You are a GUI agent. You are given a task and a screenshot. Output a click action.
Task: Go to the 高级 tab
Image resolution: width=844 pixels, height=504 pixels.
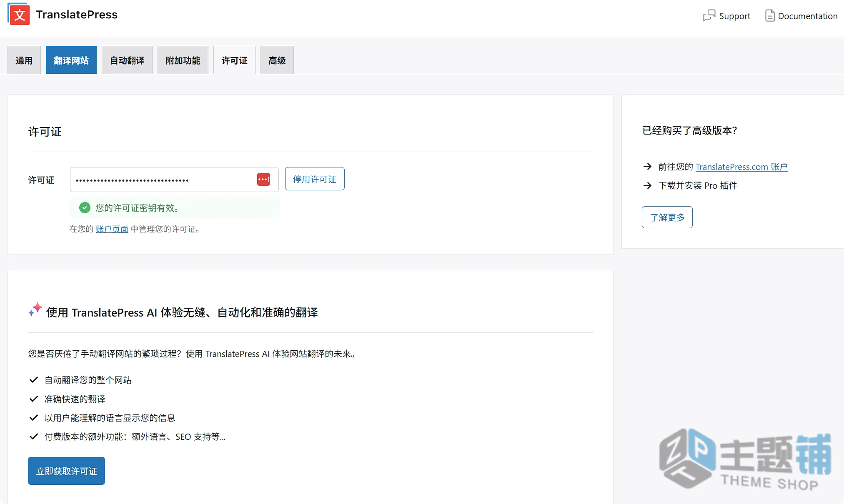[x=277, y=60]
